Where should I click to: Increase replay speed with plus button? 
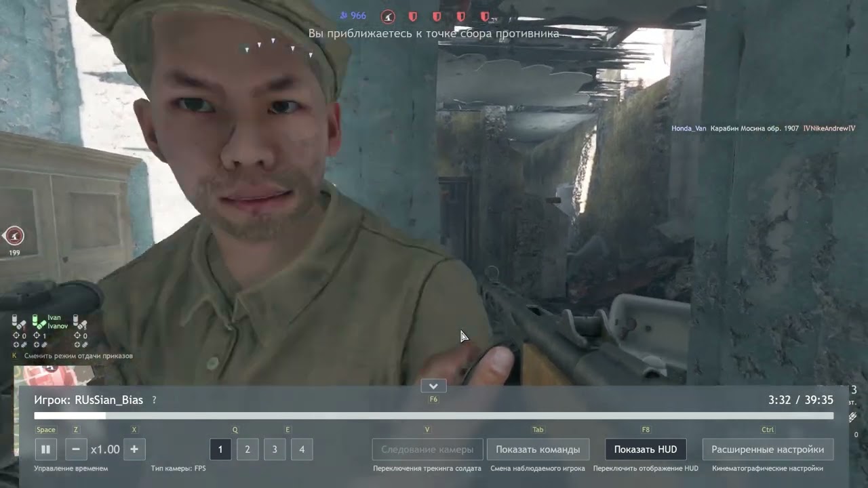[134, 449]
